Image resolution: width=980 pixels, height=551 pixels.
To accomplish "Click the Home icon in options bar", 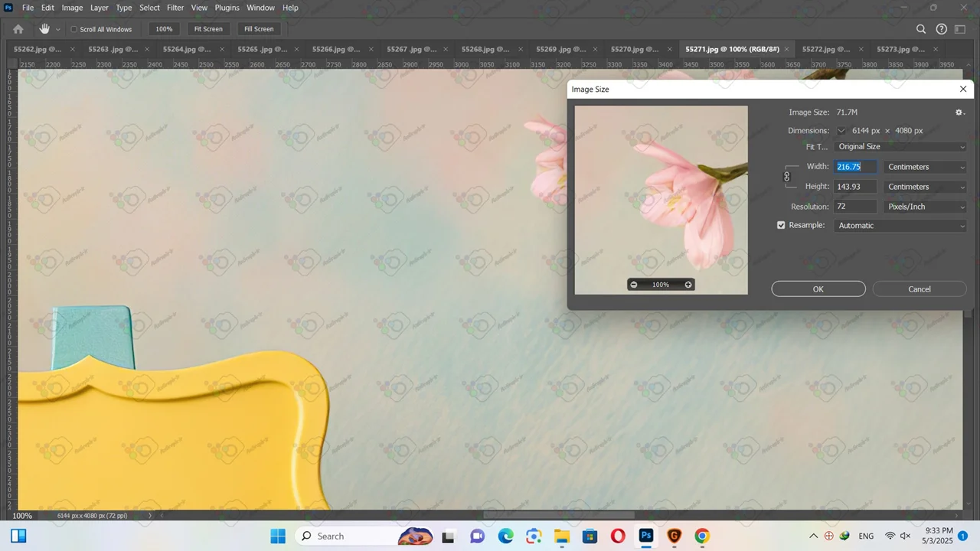I will [x=18, y=29].
